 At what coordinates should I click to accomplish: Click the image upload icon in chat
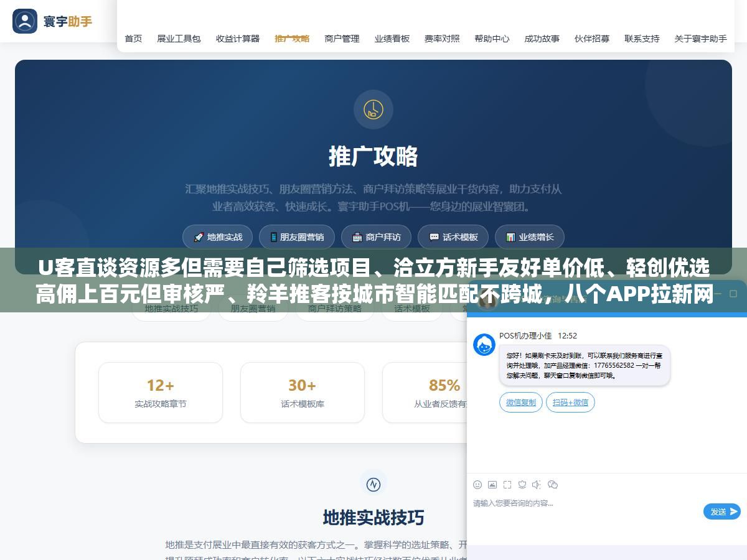click(x=492, y=485)
